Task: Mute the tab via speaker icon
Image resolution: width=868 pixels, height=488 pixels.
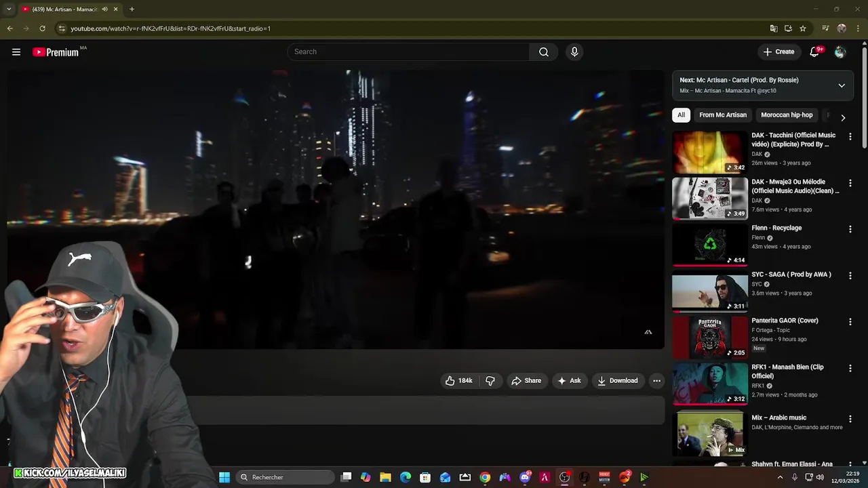Action: pos(104,9)
